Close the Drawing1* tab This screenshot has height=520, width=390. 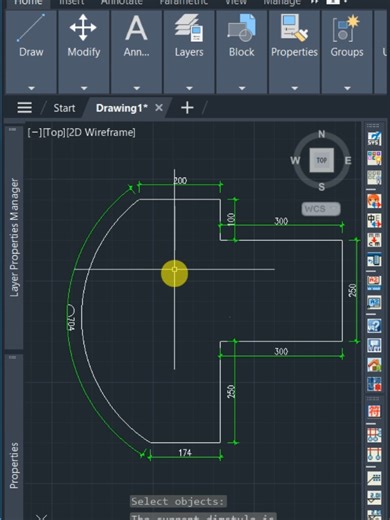159,108
